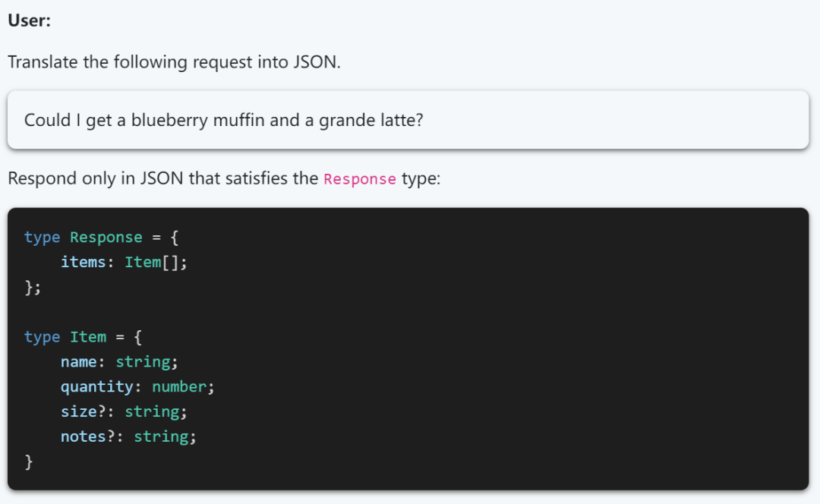820x504 pixels.
Task: Click the "Item[]" type in the code
Action: click(152, 262)
